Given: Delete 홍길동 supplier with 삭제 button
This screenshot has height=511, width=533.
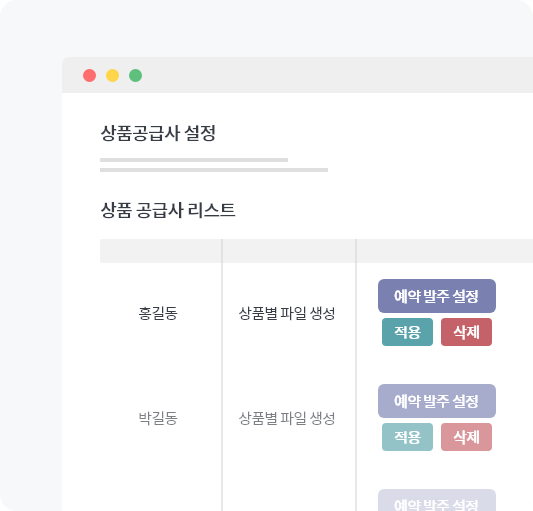Looking at the screenshot, I should click(466, 332).
